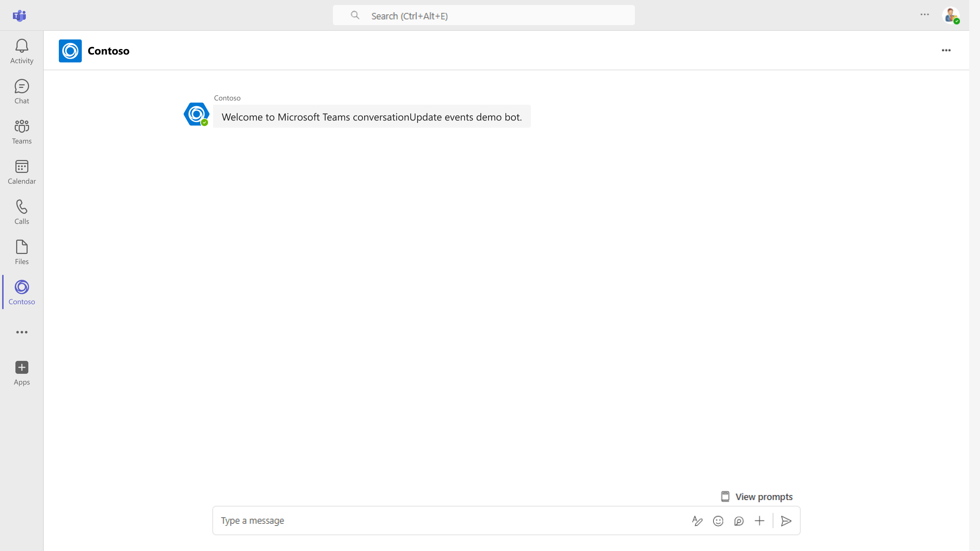Open settings and more menu in title bar
The image size is (980, 551).
pyautogui.click(x=925, y=15)
